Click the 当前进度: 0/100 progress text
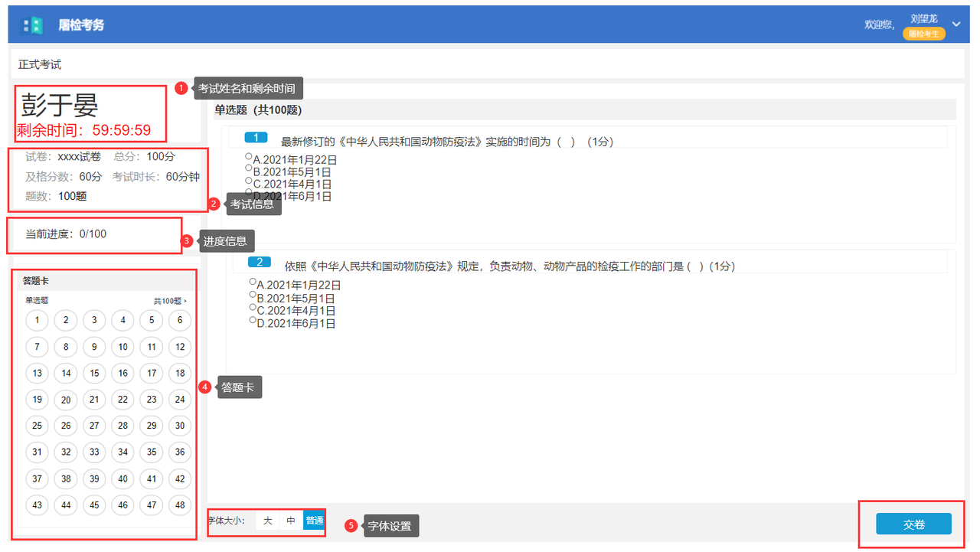Screen dimensions: 980x552 tap(66, 234)
